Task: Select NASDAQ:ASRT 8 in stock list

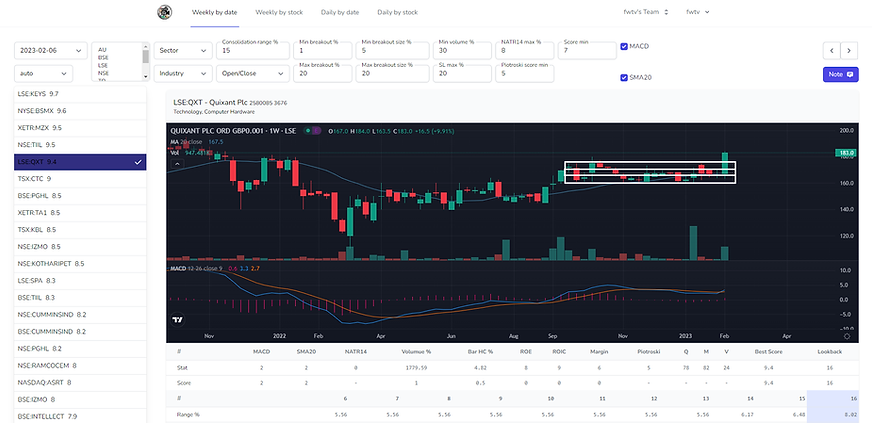Action: 80,382
